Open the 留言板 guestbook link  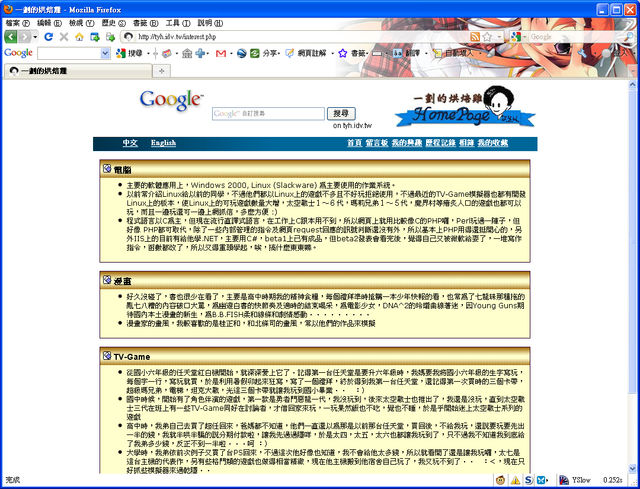pos(377,143)
